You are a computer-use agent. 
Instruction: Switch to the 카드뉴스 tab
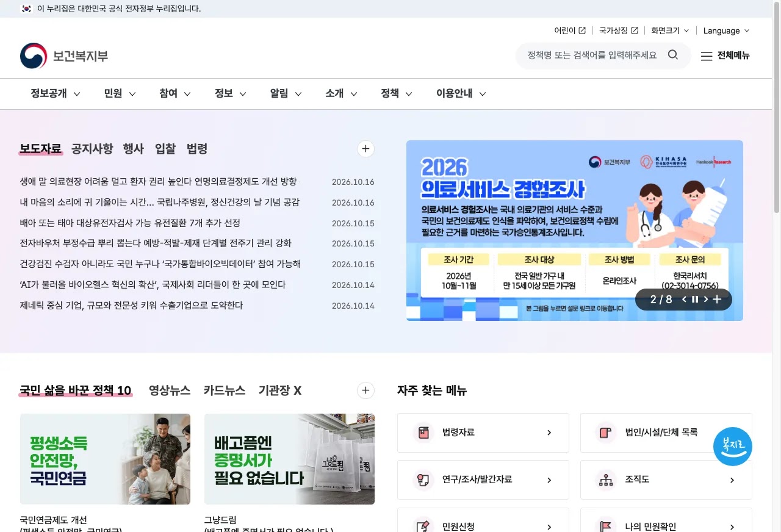[x=225, y=390]
